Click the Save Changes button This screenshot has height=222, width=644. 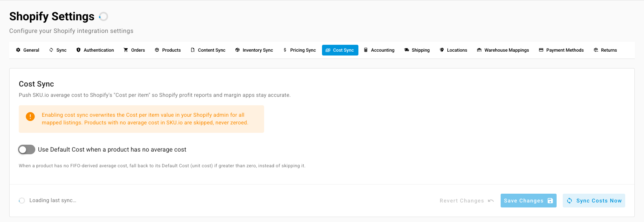point(529,201)
